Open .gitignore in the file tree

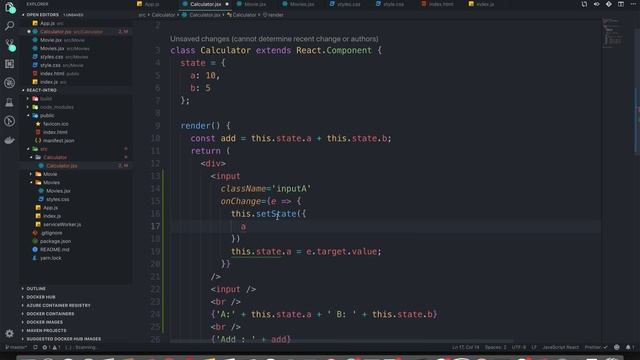pos(51,233)
